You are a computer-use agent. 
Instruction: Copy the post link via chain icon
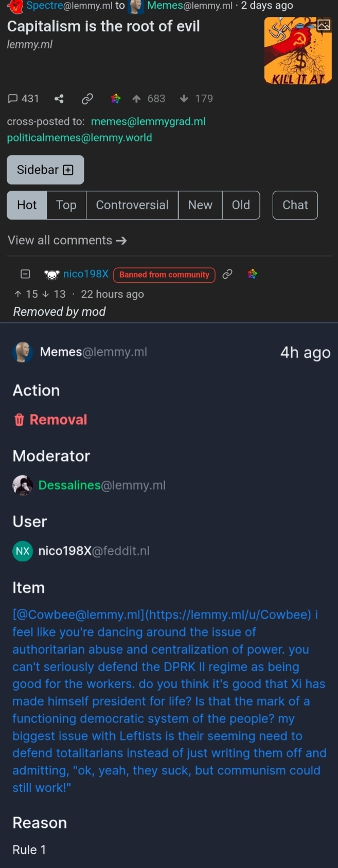[87, 99]
